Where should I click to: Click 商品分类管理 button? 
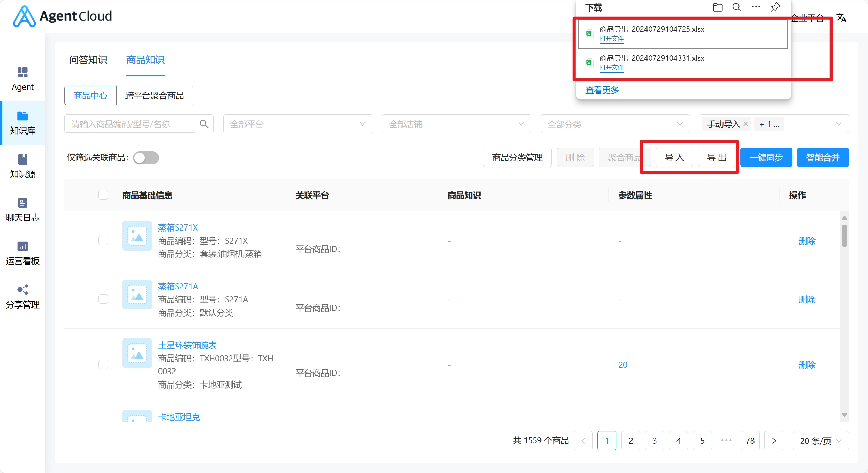(x=517, y=157)
